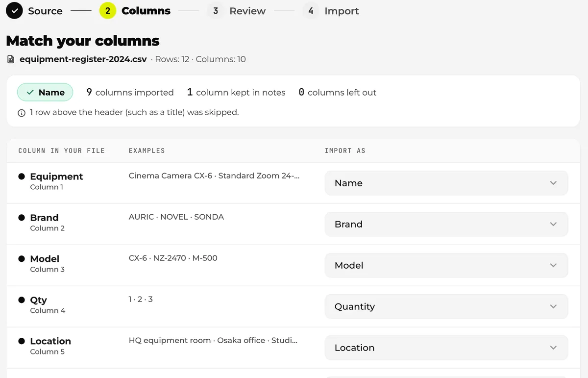Click the "Column 3" label under Model
This screenshot has width=588, height=378.
coord(47,269)
